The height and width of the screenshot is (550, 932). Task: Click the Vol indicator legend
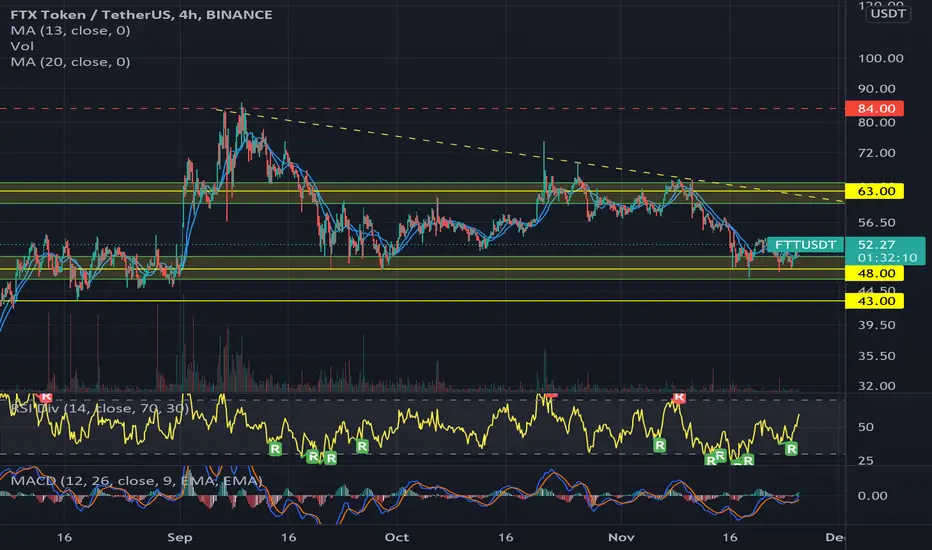point(22,46)
